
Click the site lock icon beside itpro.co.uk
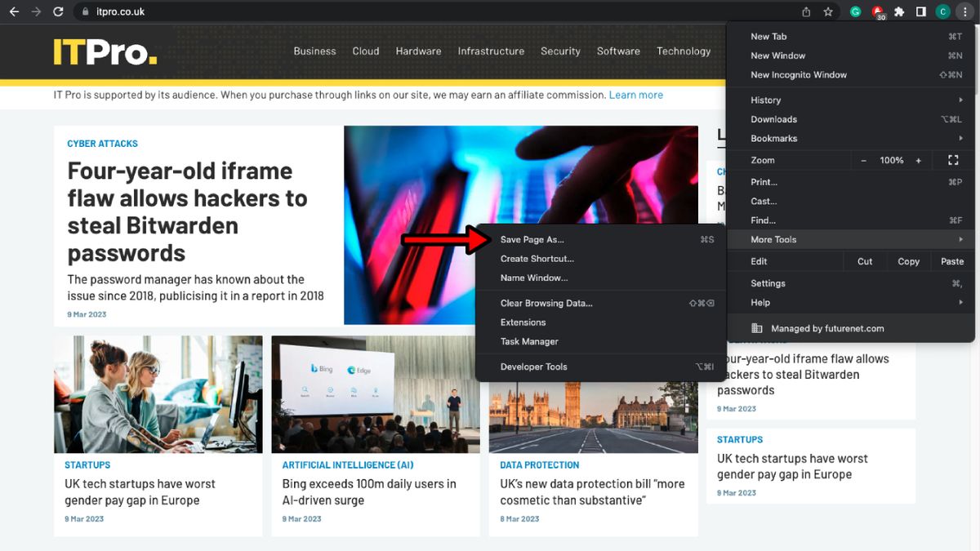pyautogui.click(x=86, y=11)
